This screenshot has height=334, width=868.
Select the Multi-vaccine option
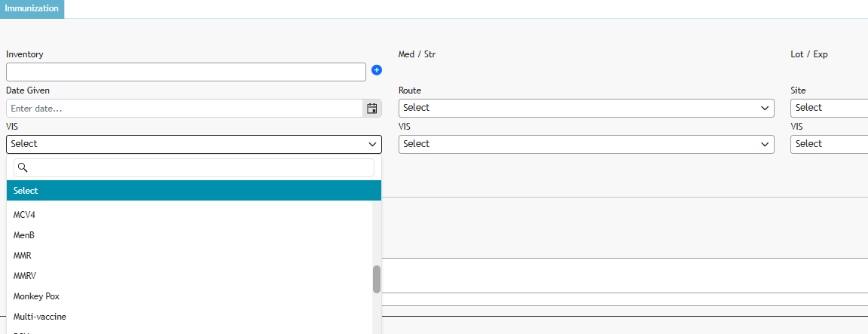coord(40,317)
